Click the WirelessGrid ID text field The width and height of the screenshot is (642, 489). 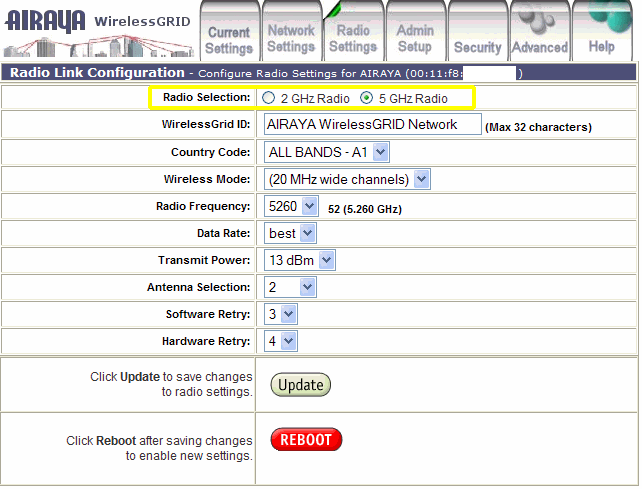pos(373,124)
